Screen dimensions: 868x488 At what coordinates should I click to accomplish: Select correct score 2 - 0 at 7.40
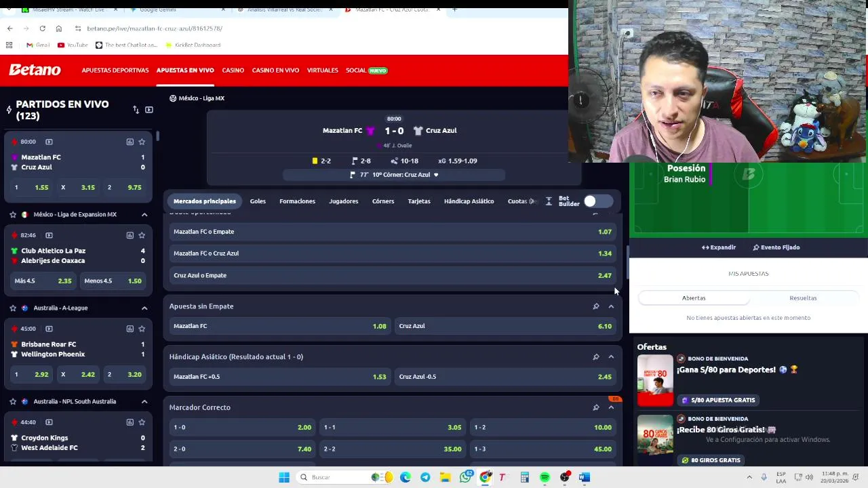242,449
